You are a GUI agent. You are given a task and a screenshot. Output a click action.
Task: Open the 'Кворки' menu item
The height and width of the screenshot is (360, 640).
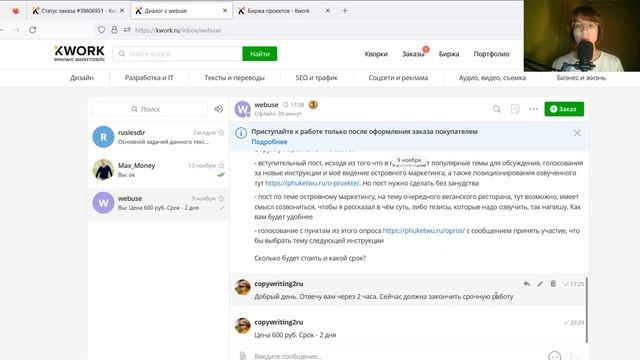click(376, 54)
